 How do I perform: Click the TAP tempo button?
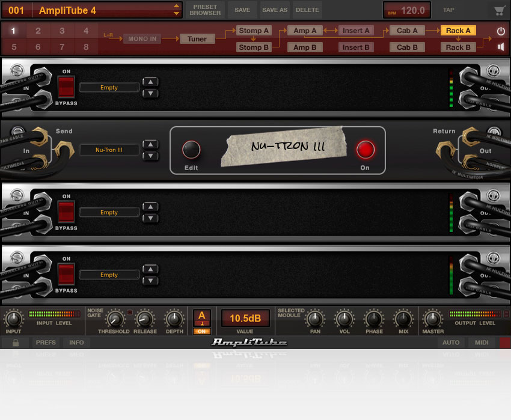448,10
